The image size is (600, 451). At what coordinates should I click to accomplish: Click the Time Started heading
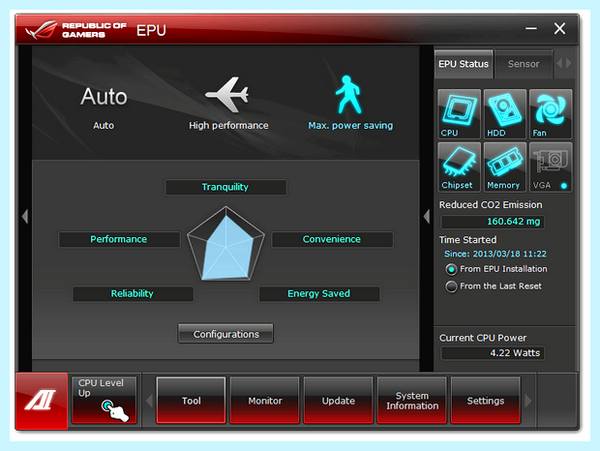point(468,240)
